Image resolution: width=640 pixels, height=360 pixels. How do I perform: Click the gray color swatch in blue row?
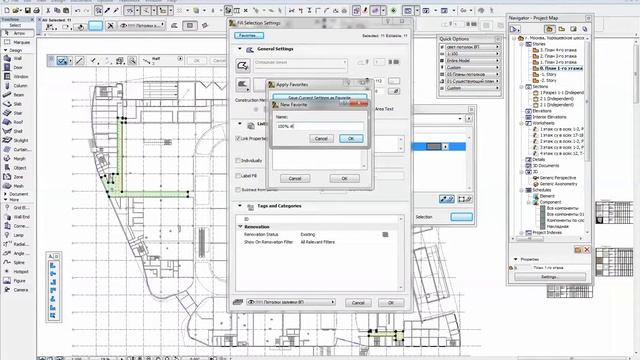433,147
